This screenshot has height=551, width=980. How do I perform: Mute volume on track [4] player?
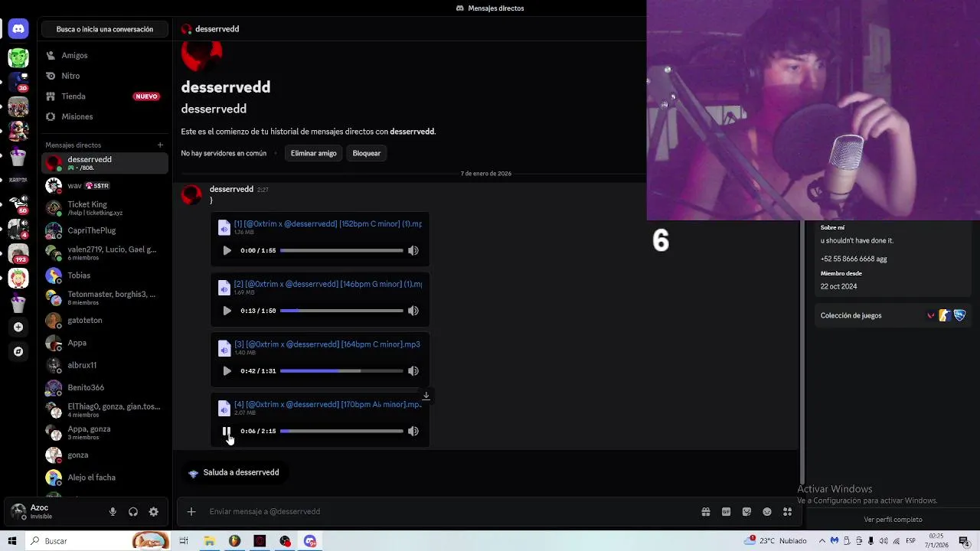point(413,432)
